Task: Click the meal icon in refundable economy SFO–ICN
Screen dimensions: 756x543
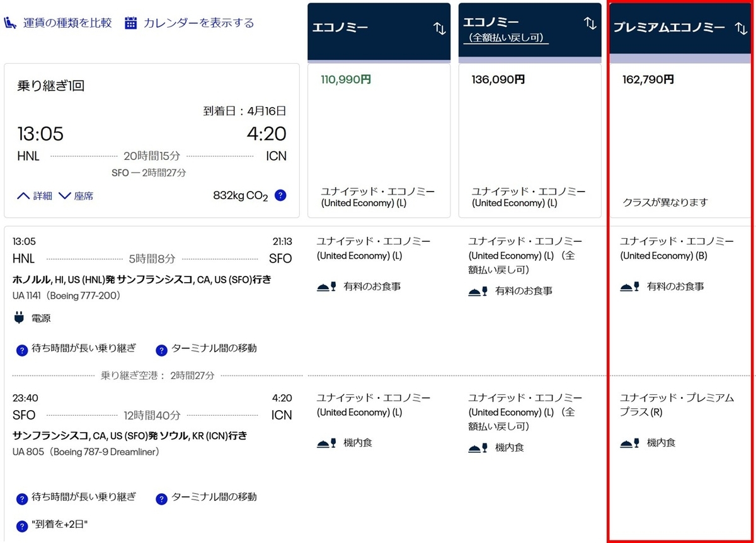Action: (x=479, y=448)
